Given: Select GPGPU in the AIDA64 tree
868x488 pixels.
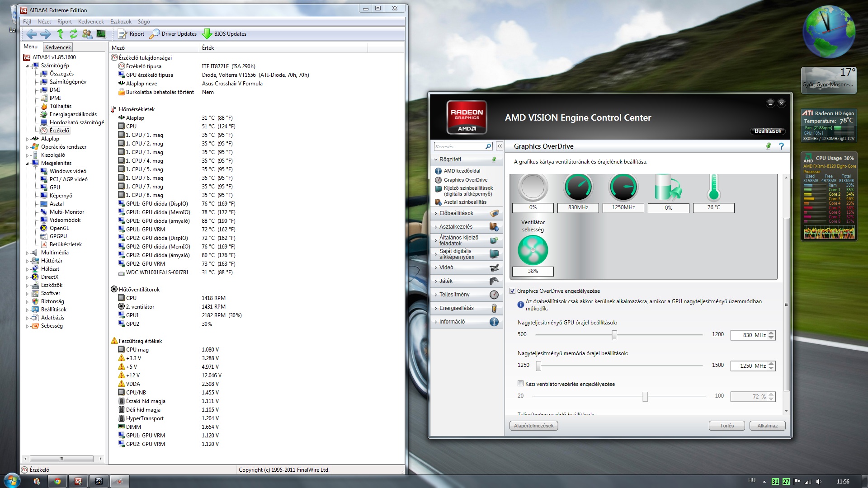Looking at the screenshot, I should pyautogui.click(x=58, y=236).
